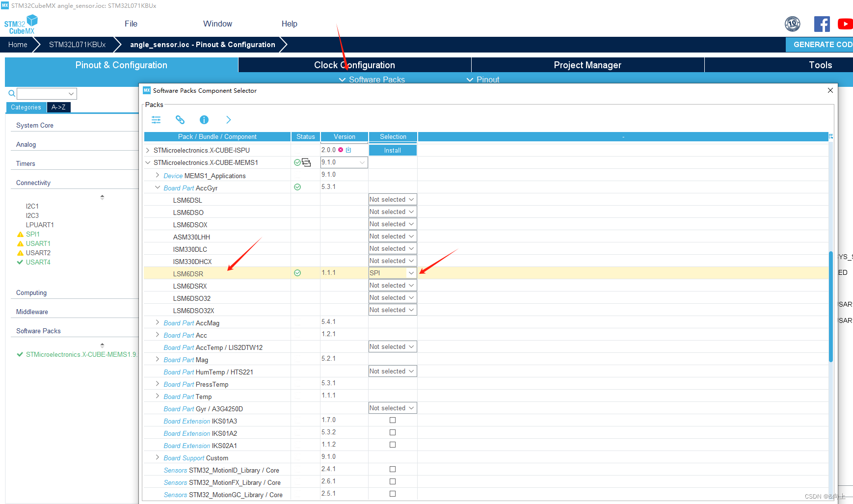This screenshot has width=853, height=504.
Task: Click the red error icon next to 2.0.0
Action: tap(341, 150)
